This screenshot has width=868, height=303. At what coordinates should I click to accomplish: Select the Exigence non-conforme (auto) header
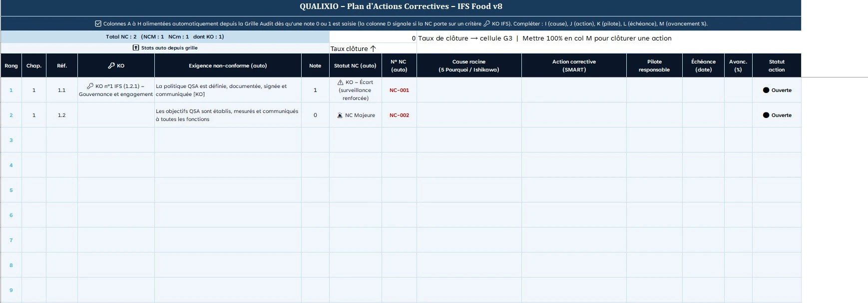pos(228,65)
